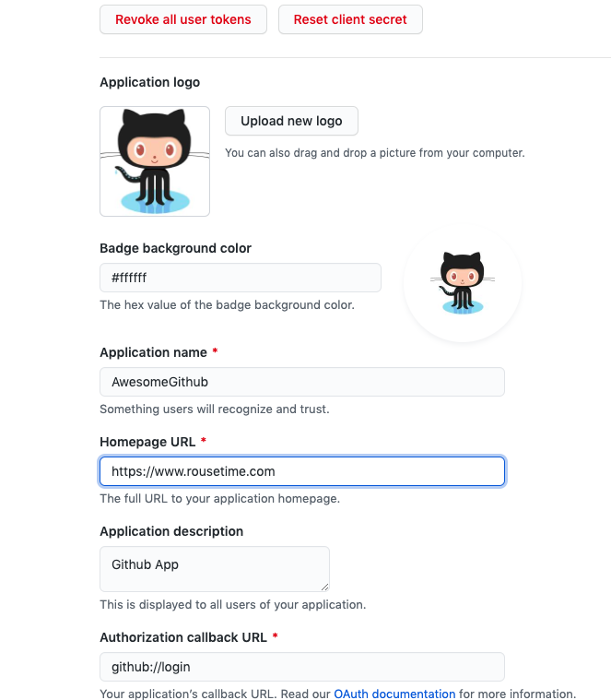
Task: Click the drag and drop picture hint text
Action: coord(374,152)
